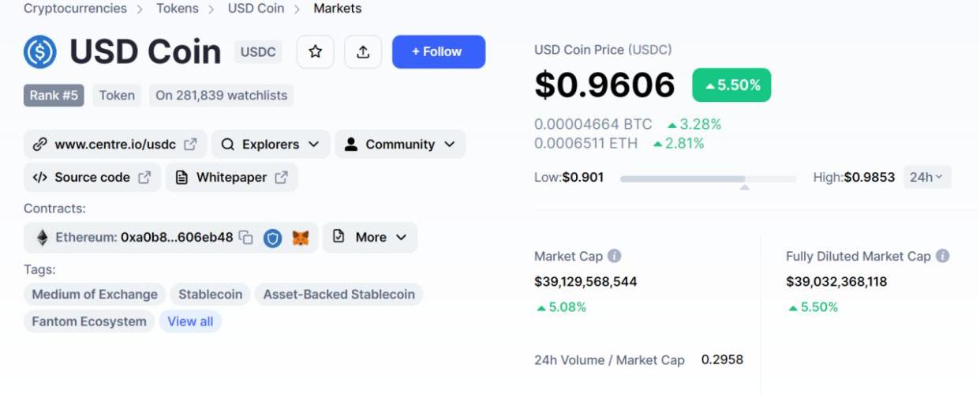
Task: Add token via MetaMask fox icon
Action: tap(301, 238)
